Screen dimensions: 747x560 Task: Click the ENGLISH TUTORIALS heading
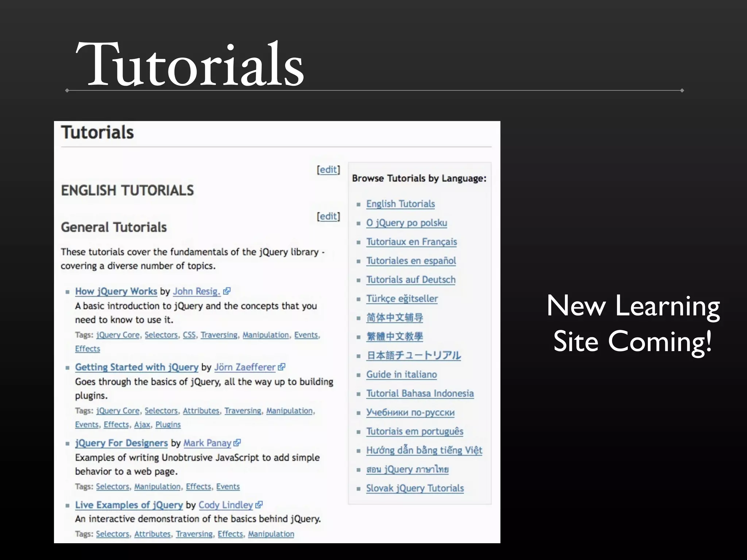point(127,190)
